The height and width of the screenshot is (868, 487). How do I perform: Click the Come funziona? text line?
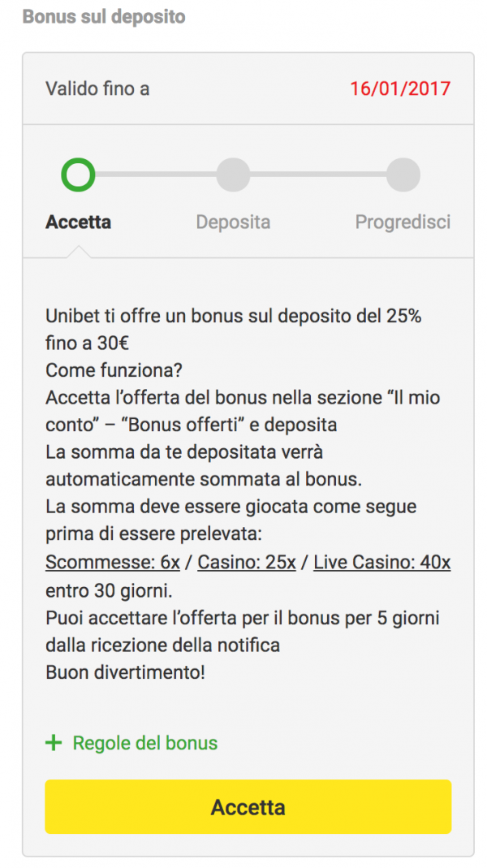[x=114, y=371]
